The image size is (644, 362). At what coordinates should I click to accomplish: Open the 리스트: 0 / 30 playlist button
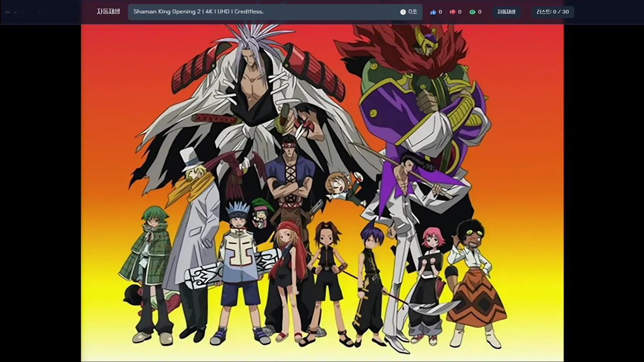tap(552, 12)
